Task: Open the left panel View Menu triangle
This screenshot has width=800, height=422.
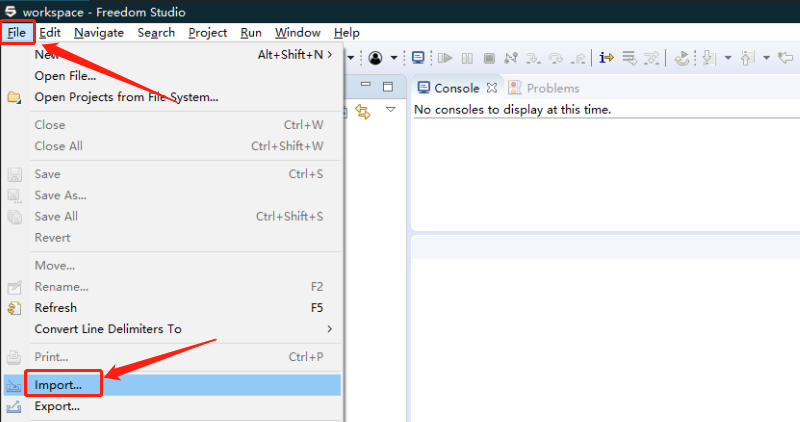Action: coord(391,110)
